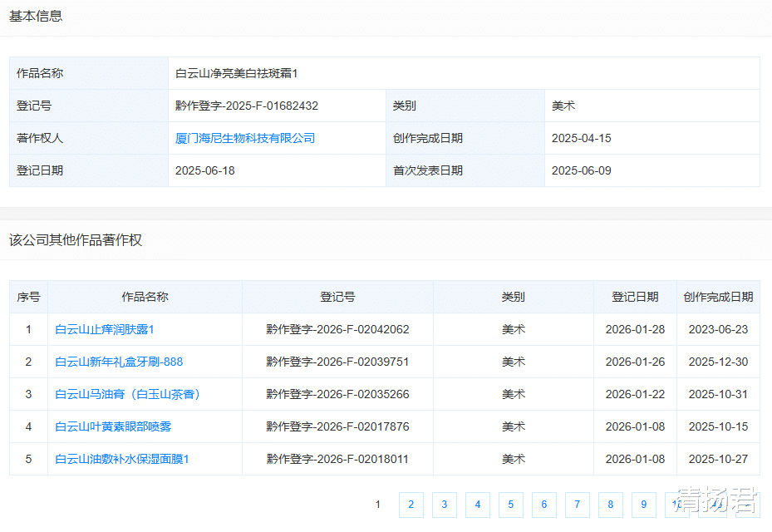Viewport: 772px width, 532px height.
Task: Click creation completion date 2025-04-15
Action: 581,139
